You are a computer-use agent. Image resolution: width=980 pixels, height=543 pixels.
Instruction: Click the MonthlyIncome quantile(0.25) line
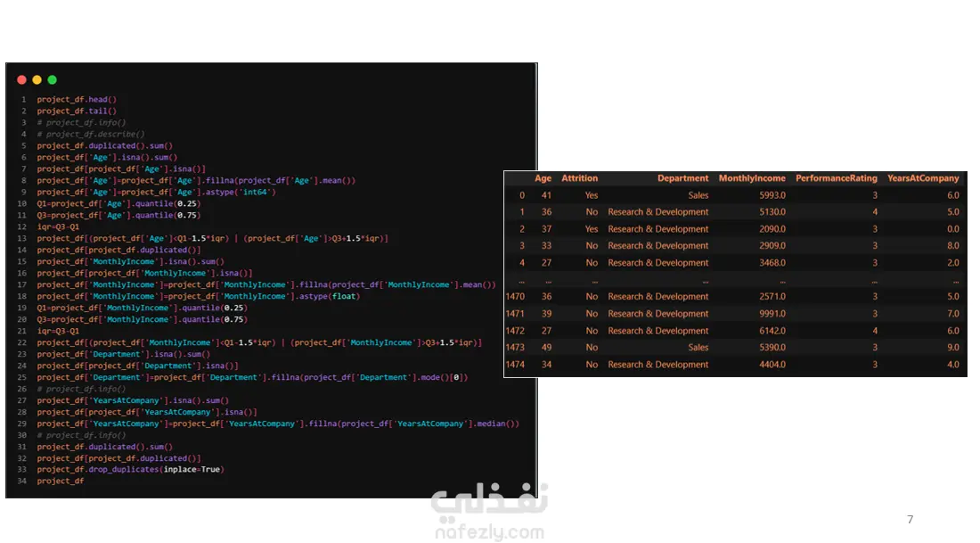click(142, 308)
